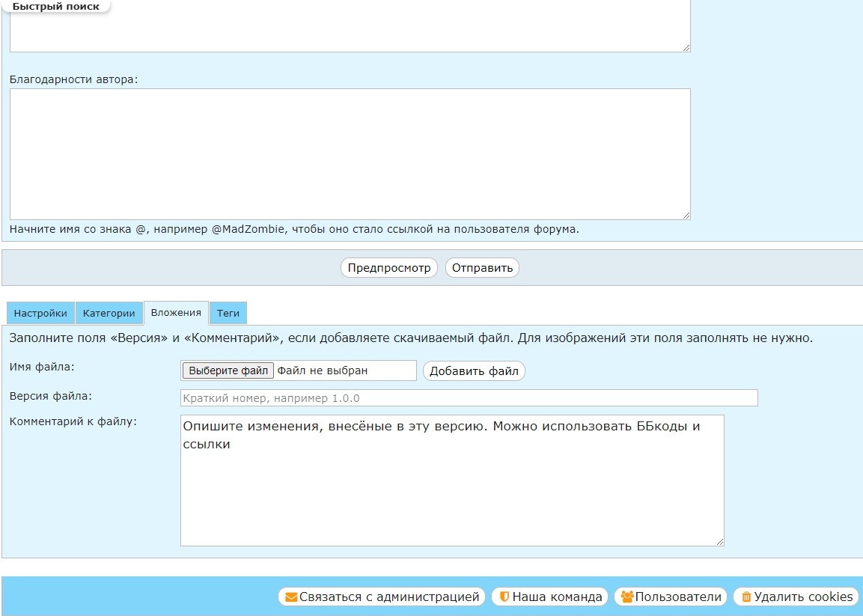This screenshot has width=863, height=616.
Task: Grab resize handle of file comment textarea
Action: 720,542
